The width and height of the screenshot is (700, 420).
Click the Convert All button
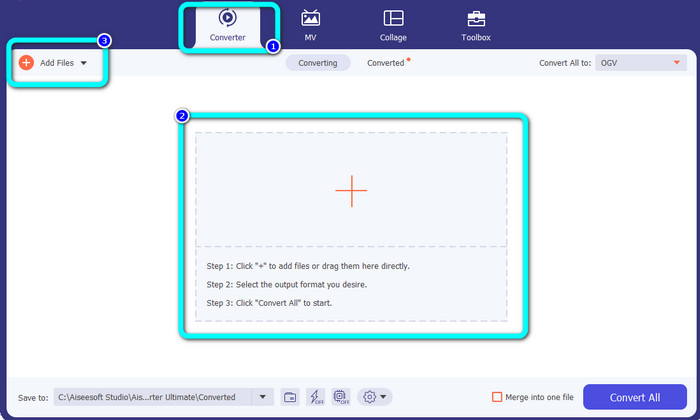point(635,397)
